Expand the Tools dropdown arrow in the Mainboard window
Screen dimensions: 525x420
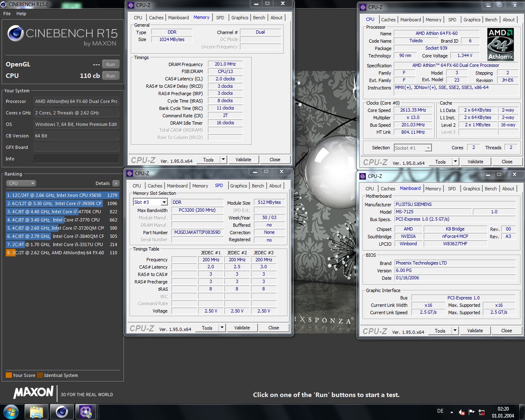tap(455, 331)
